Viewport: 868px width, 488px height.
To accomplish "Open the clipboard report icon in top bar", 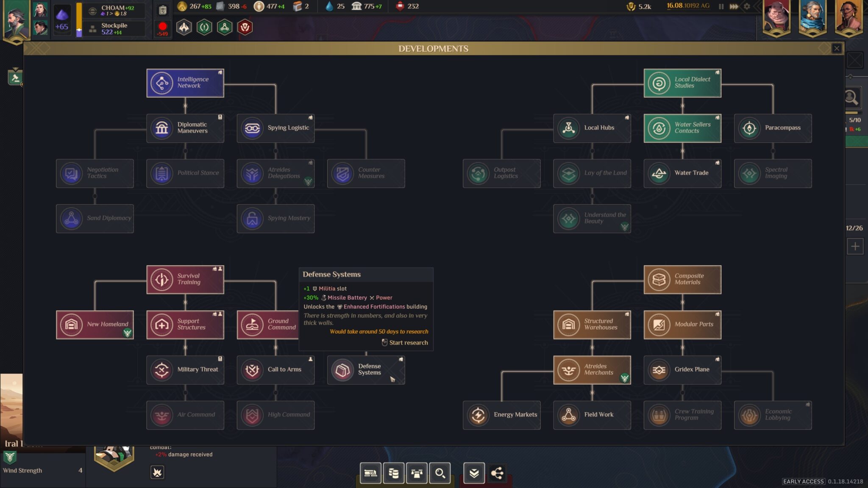I will tap(162, 11).
